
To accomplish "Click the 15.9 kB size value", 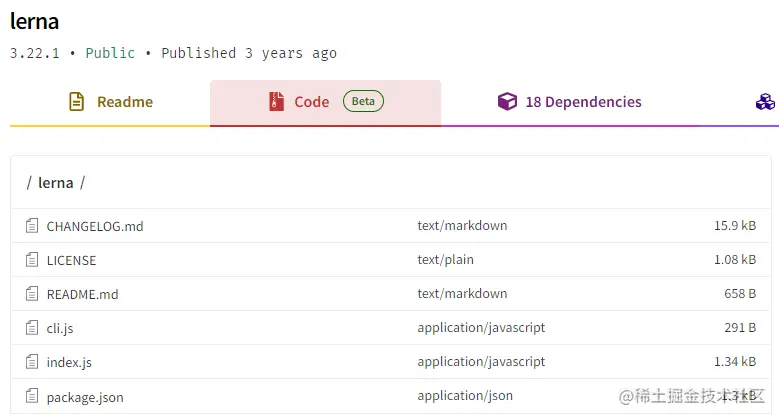I will [x=735, y=226].
